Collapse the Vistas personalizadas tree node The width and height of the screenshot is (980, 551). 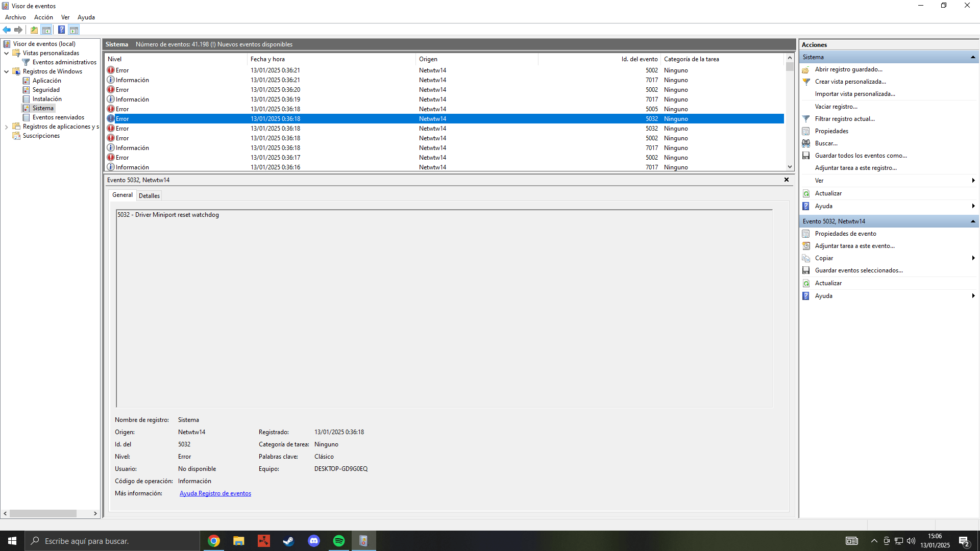[x=6, y=53]
